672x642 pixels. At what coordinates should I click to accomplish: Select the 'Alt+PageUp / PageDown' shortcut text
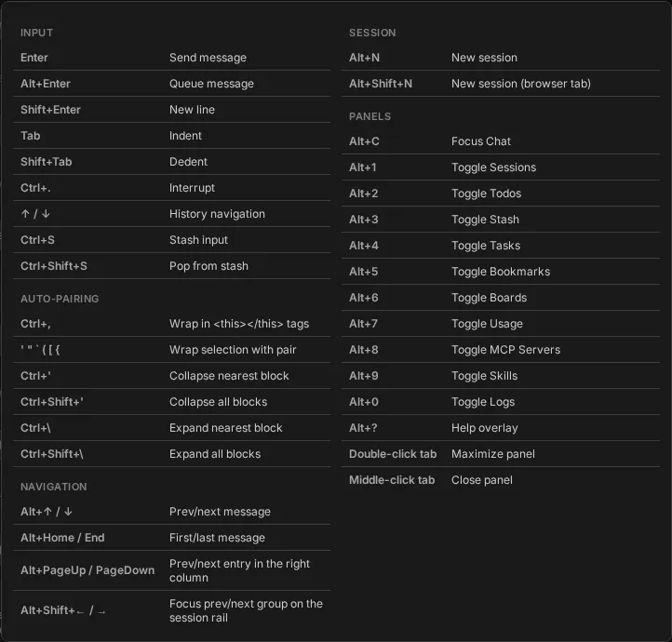[x=87, y=570]
